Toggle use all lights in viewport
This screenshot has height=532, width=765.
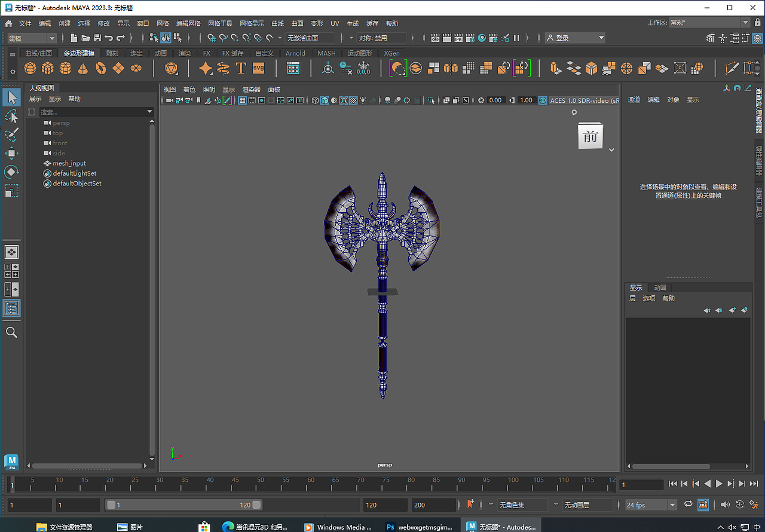click(x=363, y=100)
